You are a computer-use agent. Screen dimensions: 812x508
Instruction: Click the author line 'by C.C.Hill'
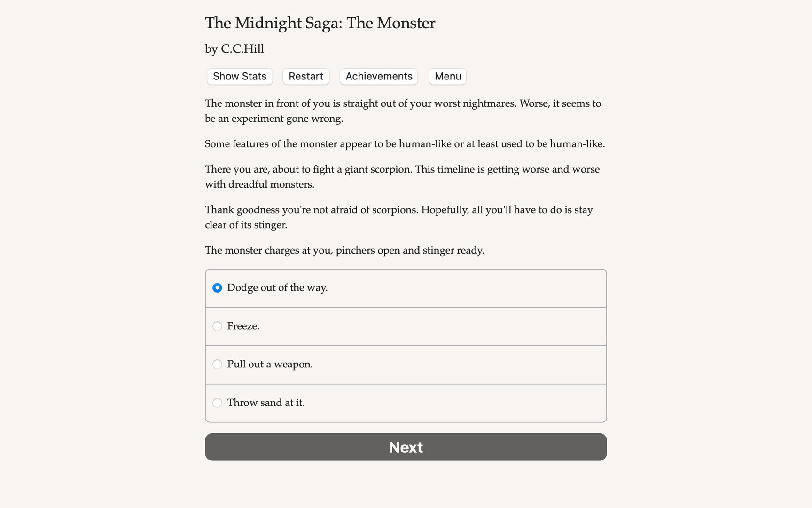(x=234, y=49)
